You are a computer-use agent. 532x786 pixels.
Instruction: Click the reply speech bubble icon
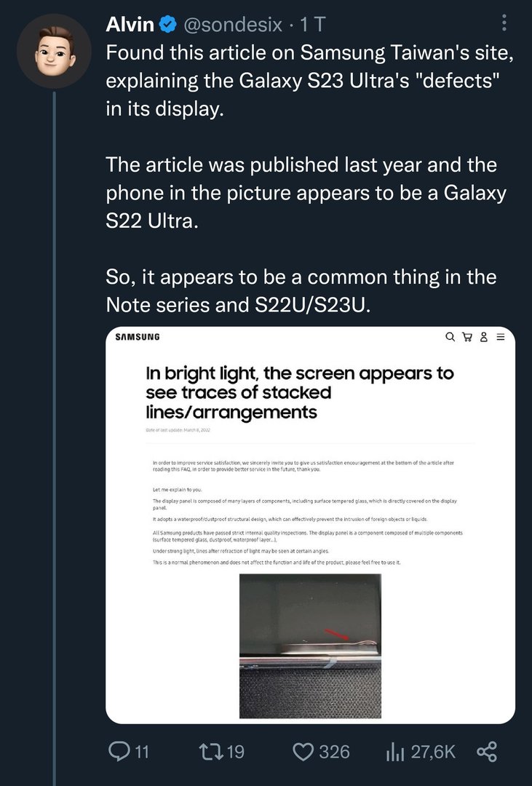click(x=119, y=751)
